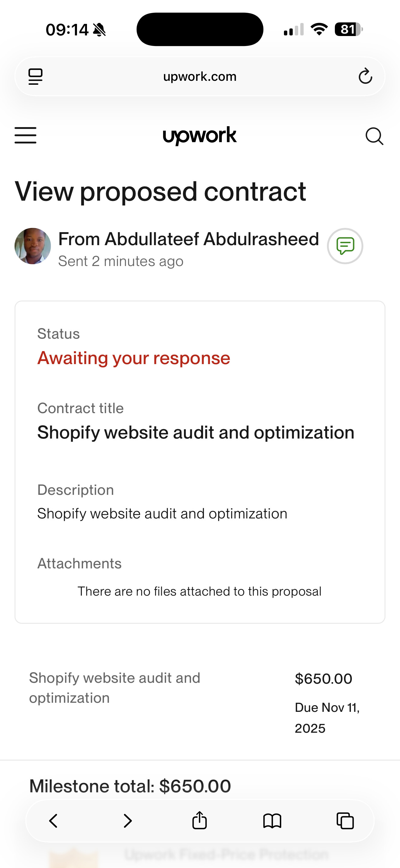Tap the $650.00 milestone amount

323,679
